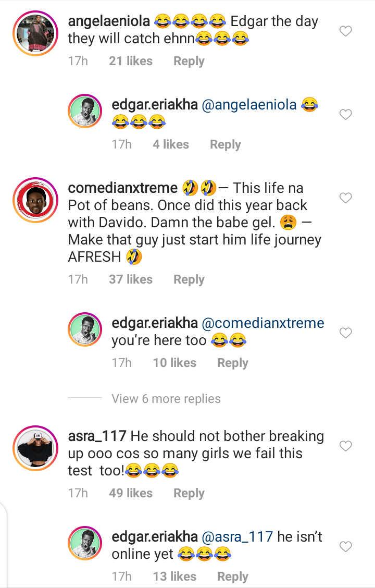Reply to asra_117's comment

coord(189,493)
